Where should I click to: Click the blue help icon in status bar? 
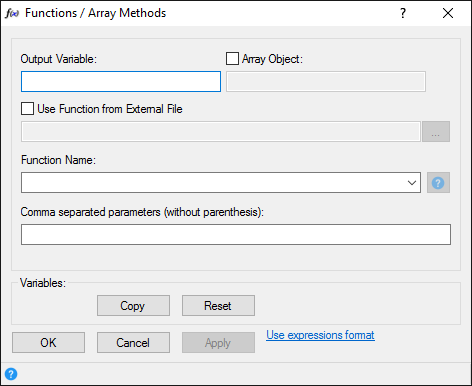click(11, 374)
